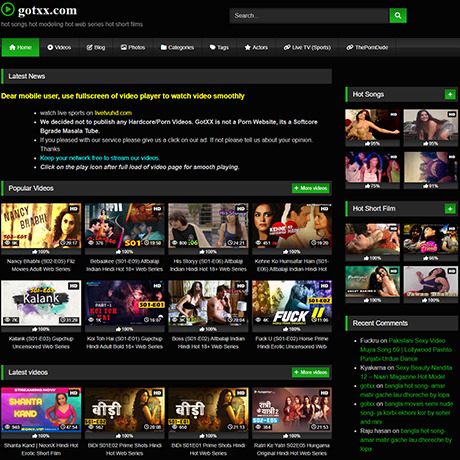Image resolution: width=460 pixels, height=460 pixels.
Task: Click More videos beside Popular Videos
Action: tap(310, 188)
